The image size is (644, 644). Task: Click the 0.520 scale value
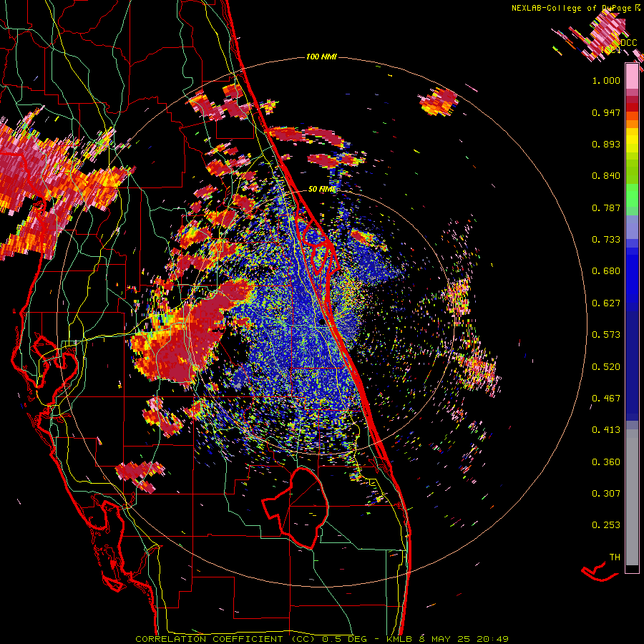coord(606,367)
